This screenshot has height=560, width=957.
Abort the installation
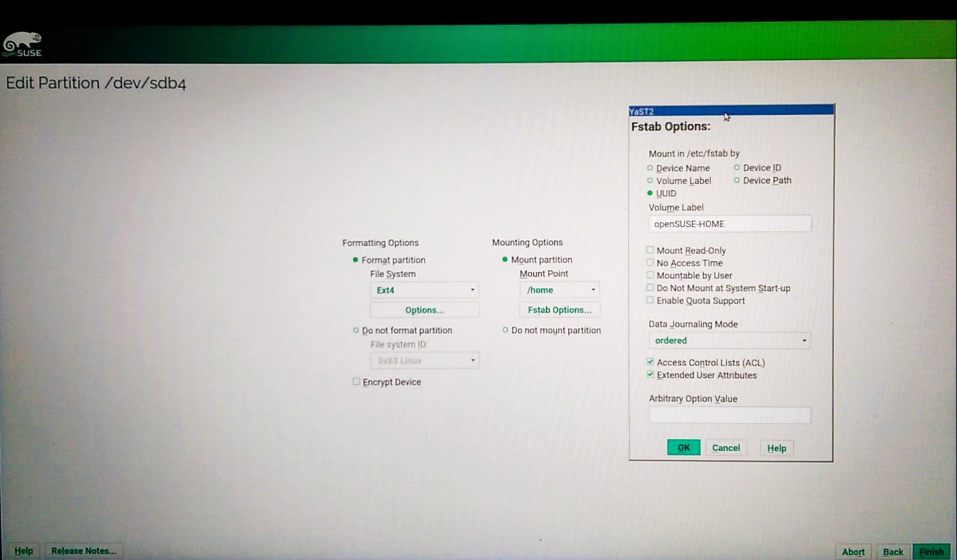[853, 552]
